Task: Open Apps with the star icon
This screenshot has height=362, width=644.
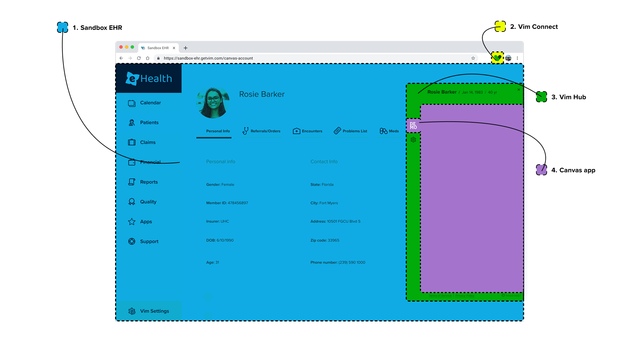Action: point(140,222)
